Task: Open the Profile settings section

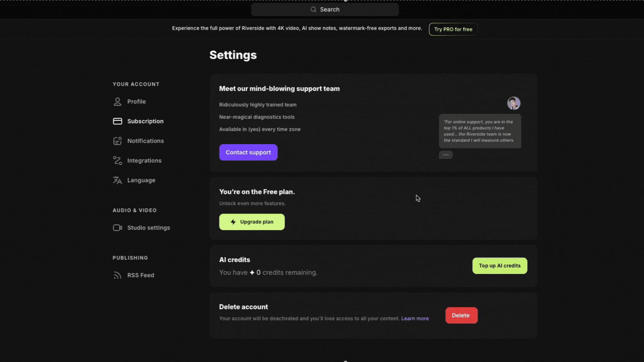Action: (137, 102)
